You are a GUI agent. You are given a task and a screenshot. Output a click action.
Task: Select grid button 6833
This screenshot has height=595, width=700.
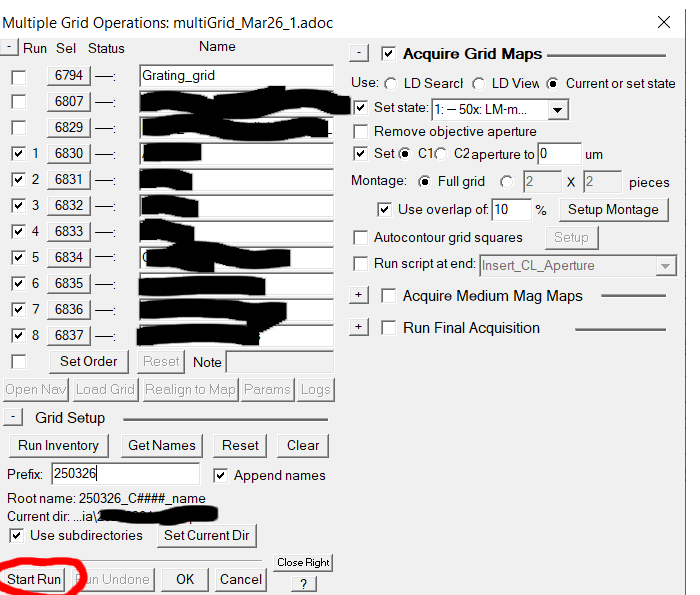pyautogui.click(x=69, y=231)
